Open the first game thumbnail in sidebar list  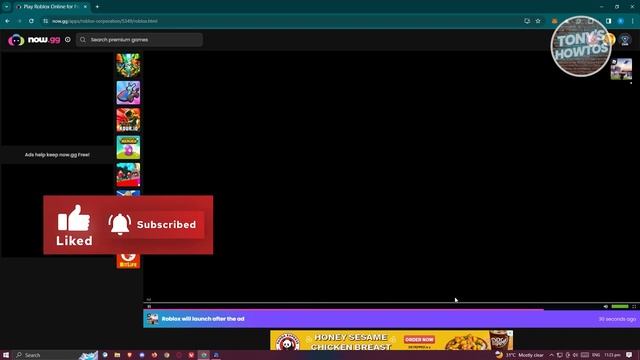[128, 65]
